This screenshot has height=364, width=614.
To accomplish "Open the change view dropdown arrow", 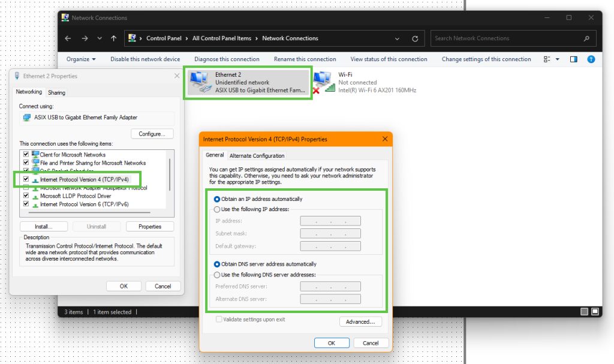I will coord(557,59).
